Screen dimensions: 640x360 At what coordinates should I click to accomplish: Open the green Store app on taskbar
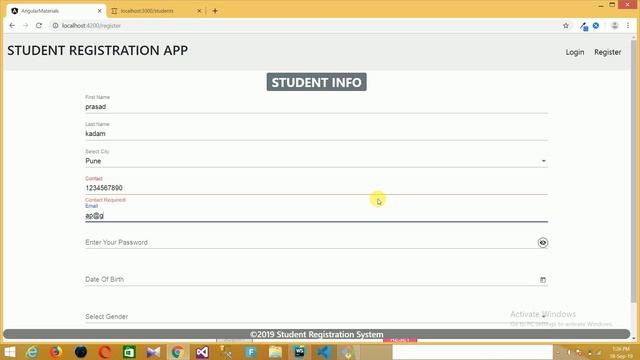[129, 352]
